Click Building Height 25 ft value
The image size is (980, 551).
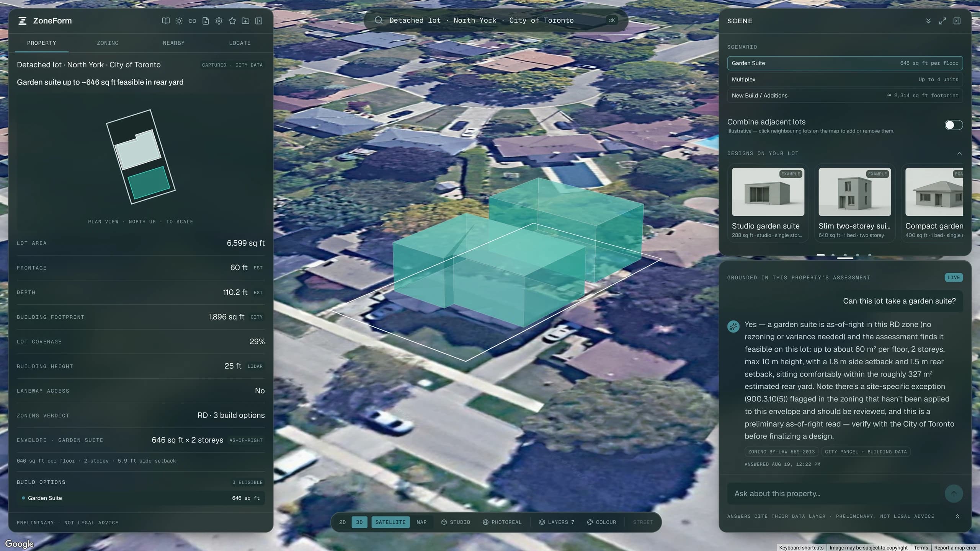pyautogui.click(x=233, y=366)
